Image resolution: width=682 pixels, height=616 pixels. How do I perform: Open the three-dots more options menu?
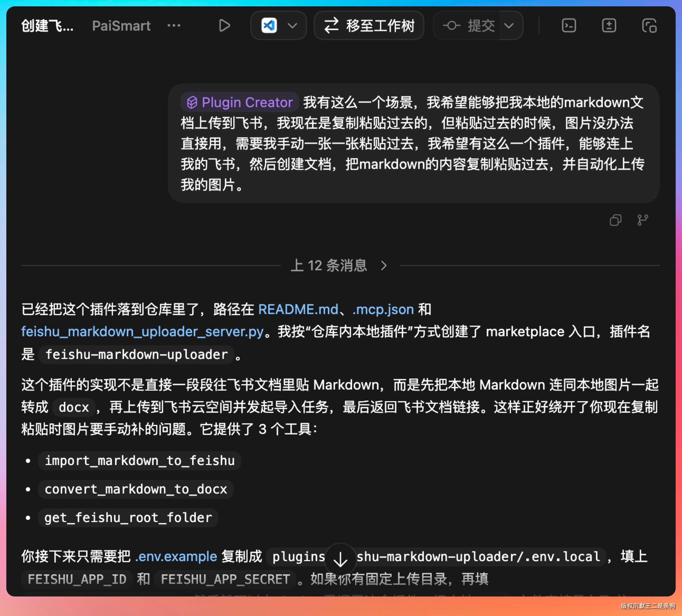(x=174, y=26)
